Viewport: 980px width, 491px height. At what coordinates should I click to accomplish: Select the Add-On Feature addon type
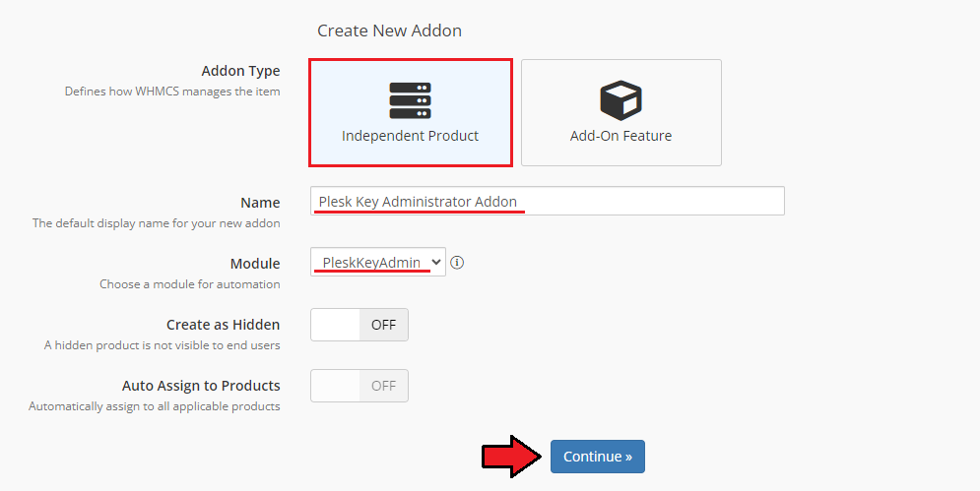[x=621, y=112]
